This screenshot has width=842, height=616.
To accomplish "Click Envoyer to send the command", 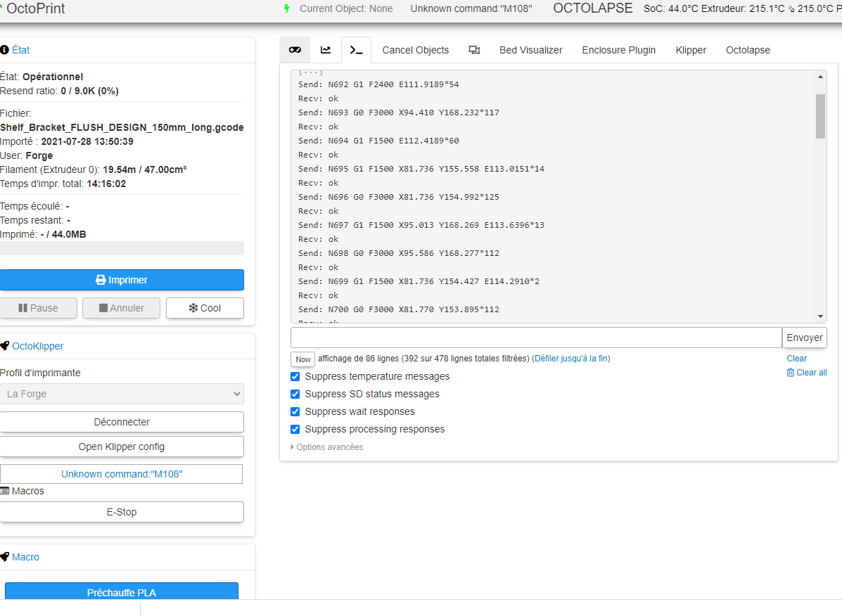I will 805,338.
